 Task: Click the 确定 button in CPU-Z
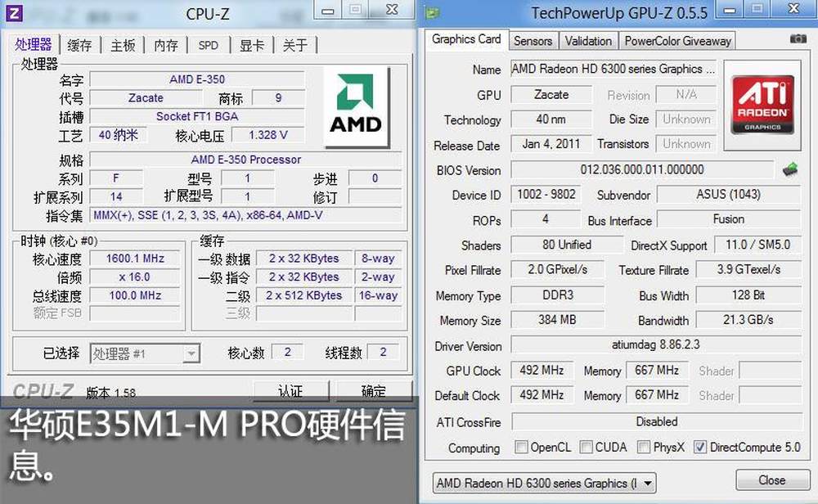pyautogui.click(x=373, y=390)
